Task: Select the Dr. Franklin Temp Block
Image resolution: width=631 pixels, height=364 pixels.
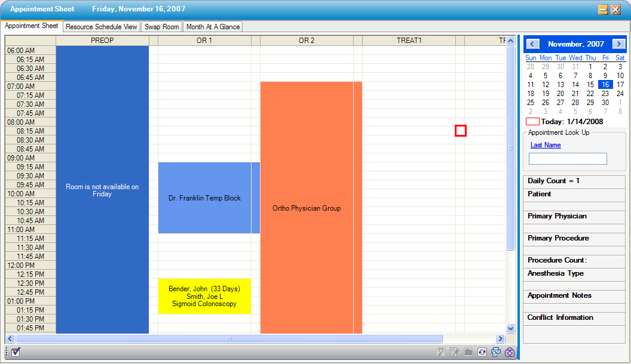Action: pyautogui.click(x=204, y=198)
